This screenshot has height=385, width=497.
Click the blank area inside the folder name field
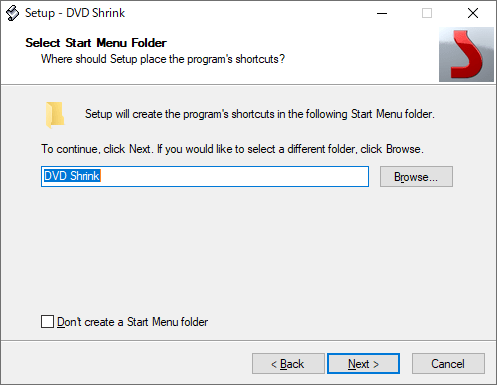coord(233,176)
